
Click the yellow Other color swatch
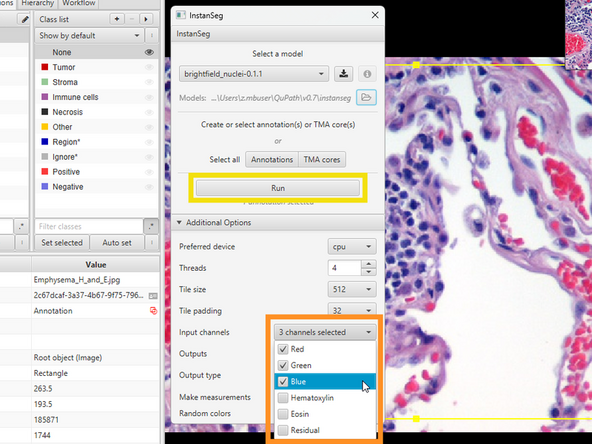(x=45, y=127)
